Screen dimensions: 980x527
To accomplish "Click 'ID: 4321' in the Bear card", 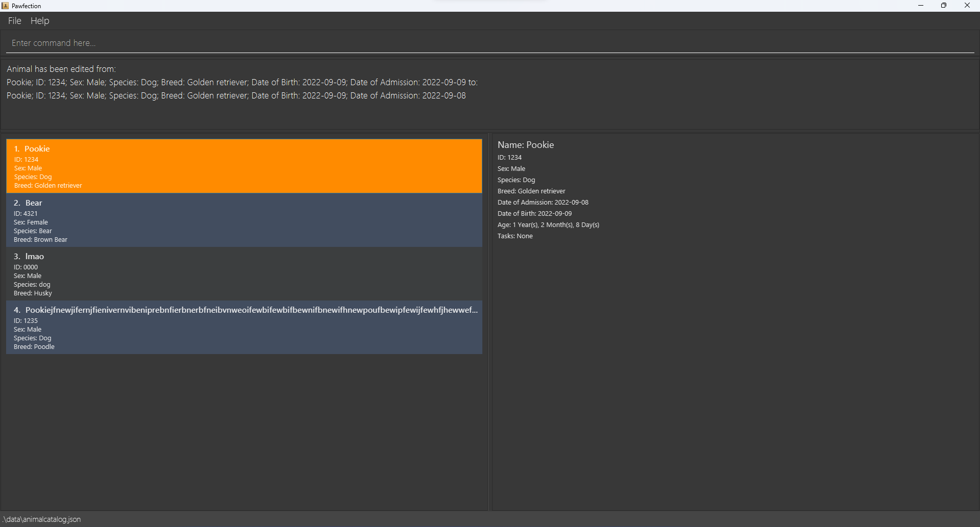I will (26, 214).
